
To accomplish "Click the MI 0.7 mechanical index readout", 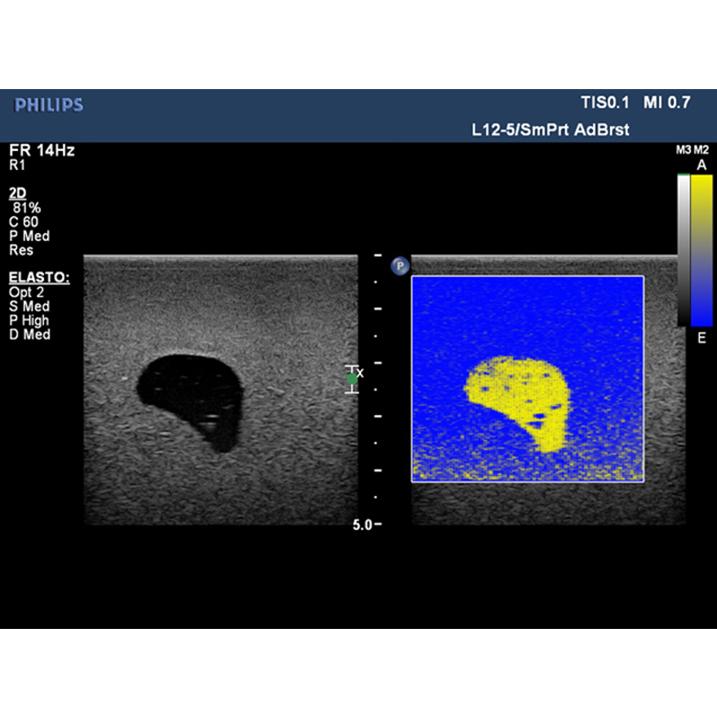I will click(x=666, y=103).
